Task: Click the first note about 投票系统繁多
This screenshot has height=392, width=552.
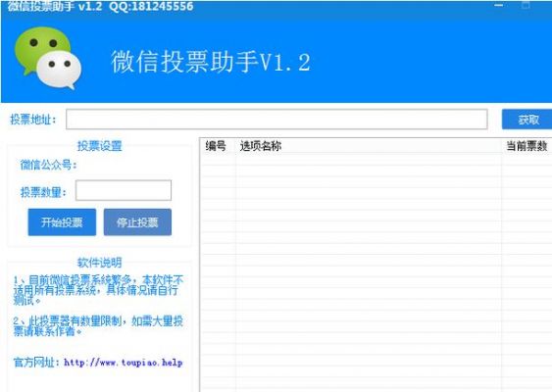Action: (x=98, y=290)
